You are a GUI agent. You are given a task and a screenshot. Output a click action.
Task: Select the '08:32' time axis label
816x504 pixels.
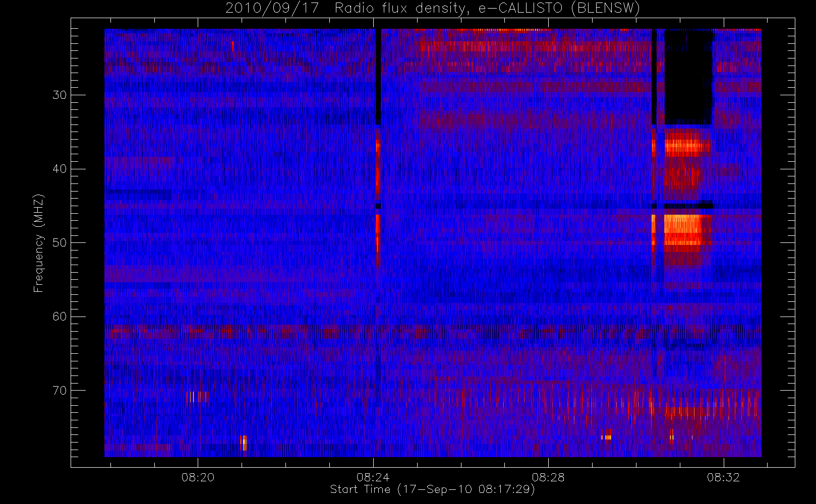(x=723, y=477)
